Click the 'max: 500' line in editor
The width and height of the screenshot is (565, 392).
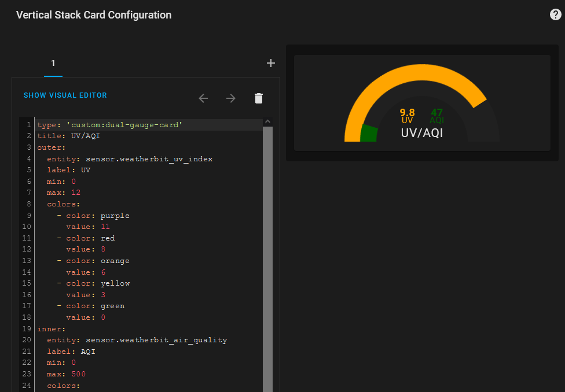pyautogui.click(x=66, y=374)
